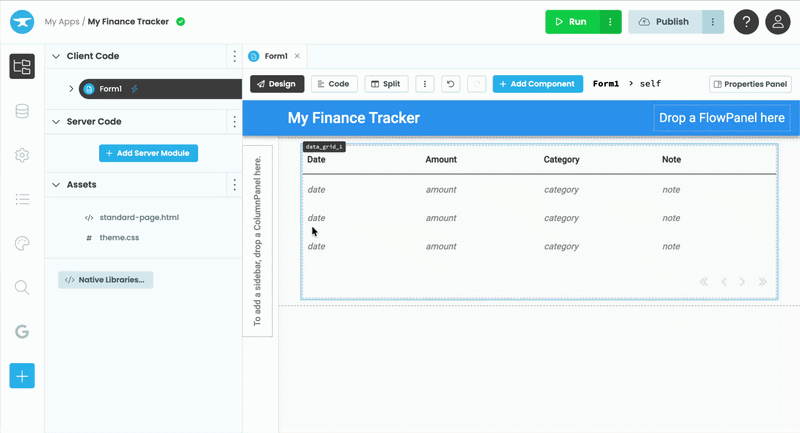Switch to Split view
The image size is (800, 433).
(x=386, y=84)
